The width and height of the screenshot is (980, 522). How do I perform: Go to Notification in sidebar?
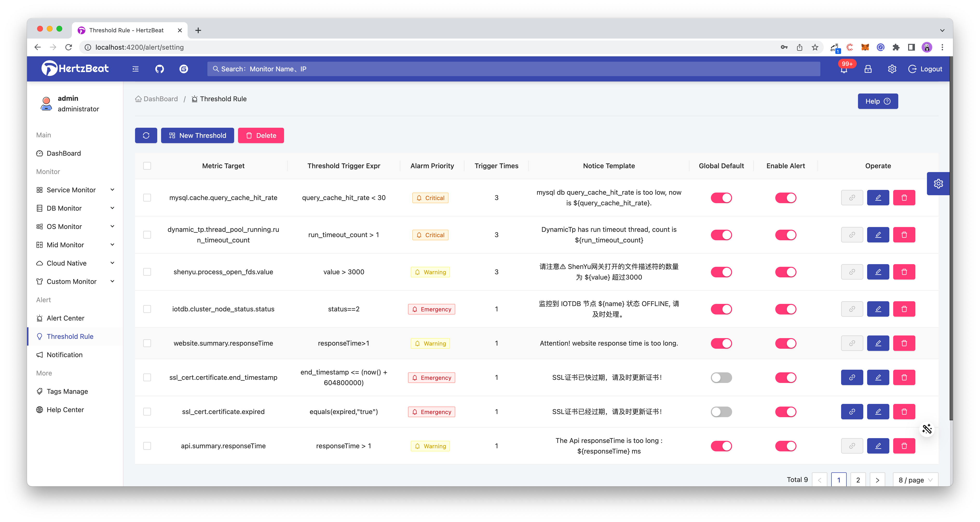tap(64, 355)
